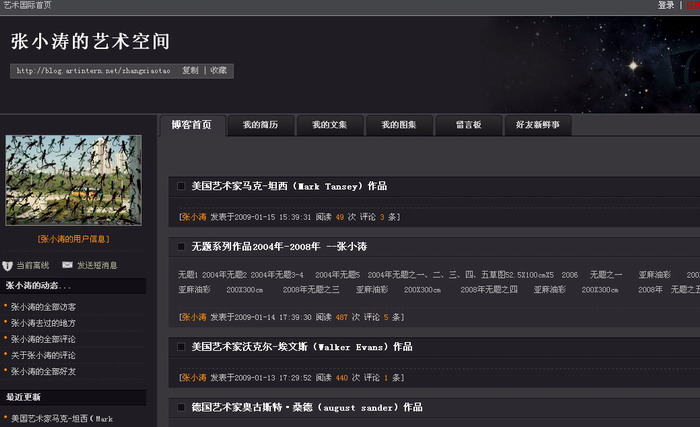Click the square marker before the Walker Evans post
The height and width of the screenshot is (427, 700).
(x=181, y=347)
